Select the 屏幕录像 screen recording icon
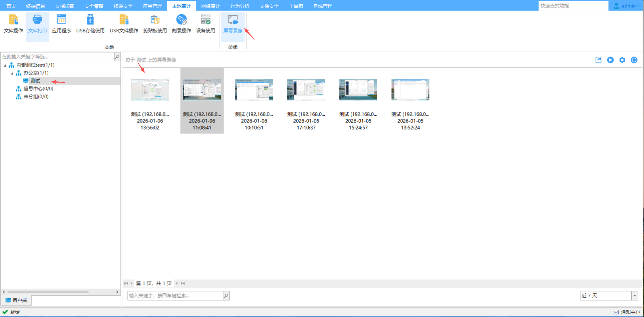The width and height of the screenshot is (644, 317). point(233,24)
